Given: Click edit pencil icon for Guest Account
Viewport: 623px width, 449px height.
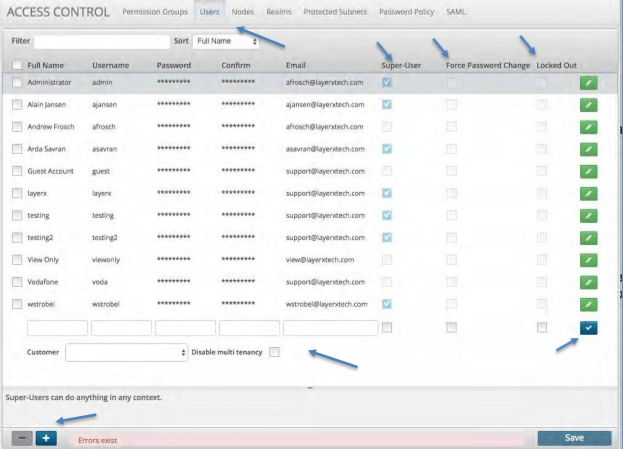Looking at the screenshot, I should click(x=589, y=171).
